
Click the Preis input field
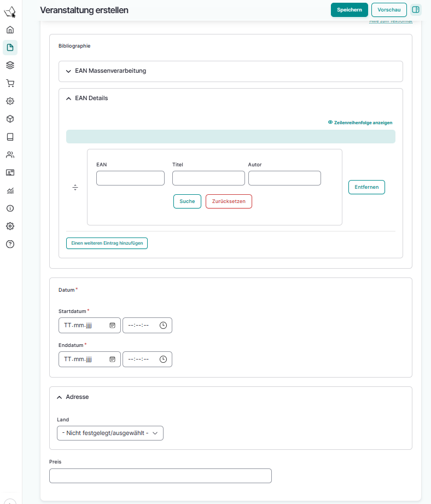(x=160, y=476)
